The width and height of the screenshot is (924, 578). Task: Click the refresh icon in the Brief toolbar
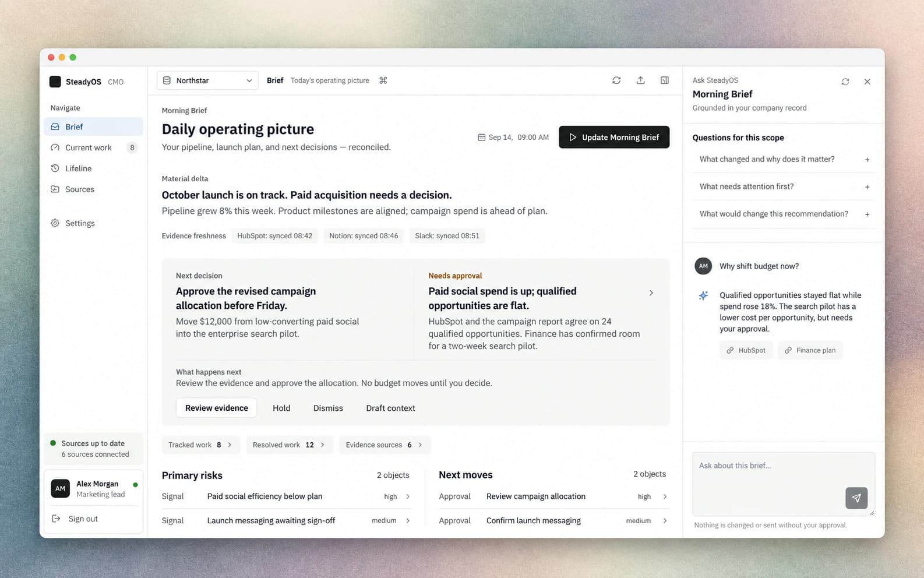click(x=616, y=80)
